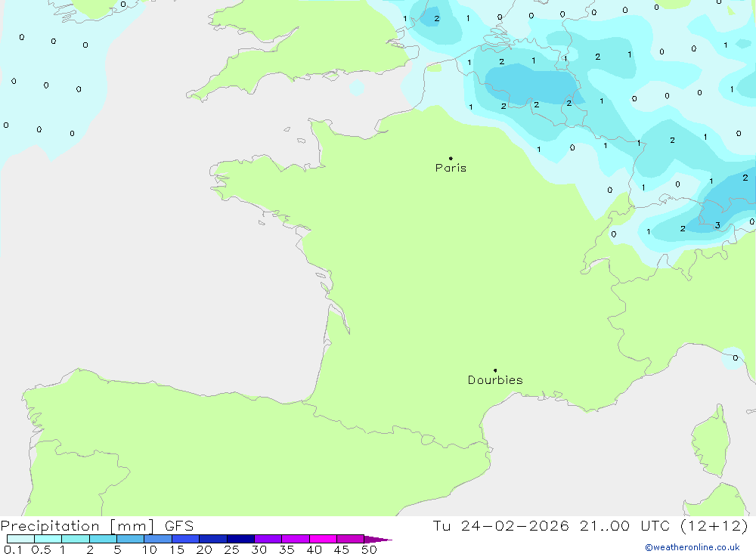Pick the 30–35 mm purple swatch
Screen dimensions: 756x554
tap(268, 539)
